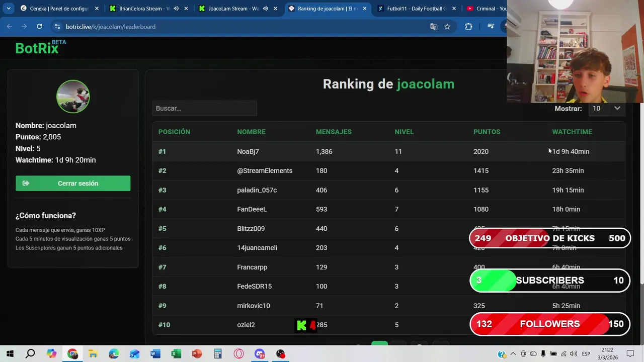The width and height of the screenshot is (644, 362).
Task: Select the NoaBj7 name in ranking
Action: [248, 151]
